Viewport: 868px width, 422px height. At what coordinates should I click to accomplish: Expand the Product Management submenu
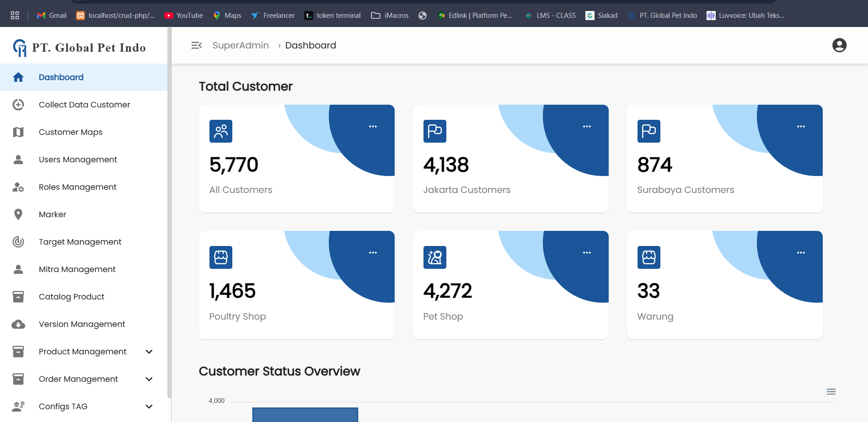coord(149,352)
